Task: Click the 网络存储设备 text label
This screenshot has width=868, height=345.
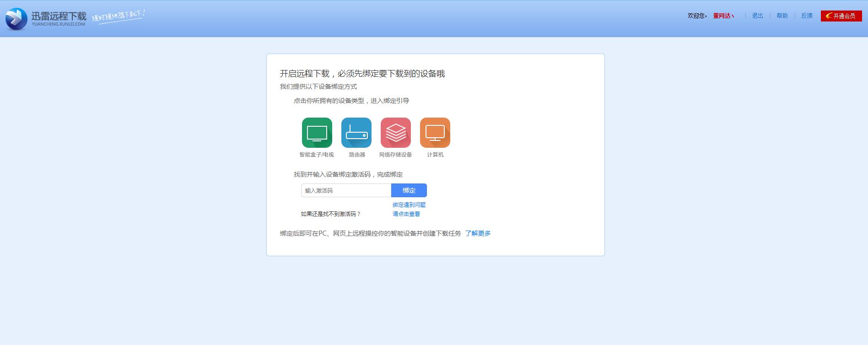Action: [395, 155]
